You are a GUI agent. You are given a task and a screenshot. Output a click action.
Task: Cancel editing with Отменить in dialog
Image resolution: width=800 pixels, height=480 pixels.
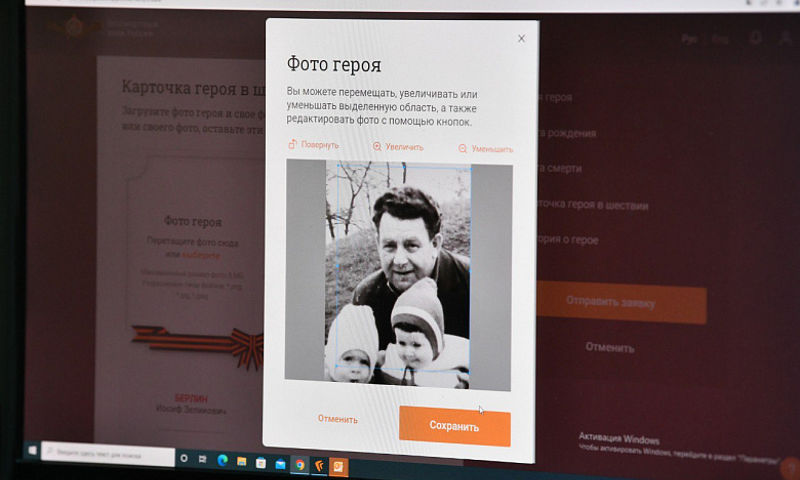coord(338,419)
